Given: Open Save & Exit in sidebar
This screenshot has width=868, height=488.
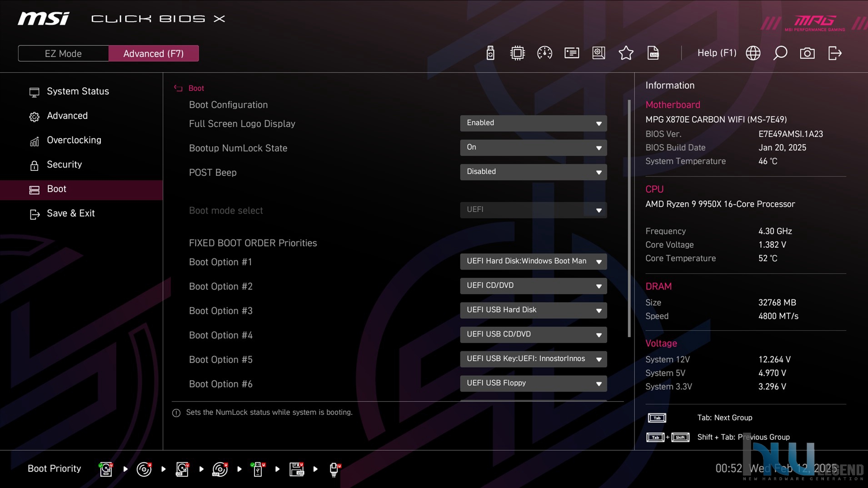Looking at the screenshot, I should [81, 214].
